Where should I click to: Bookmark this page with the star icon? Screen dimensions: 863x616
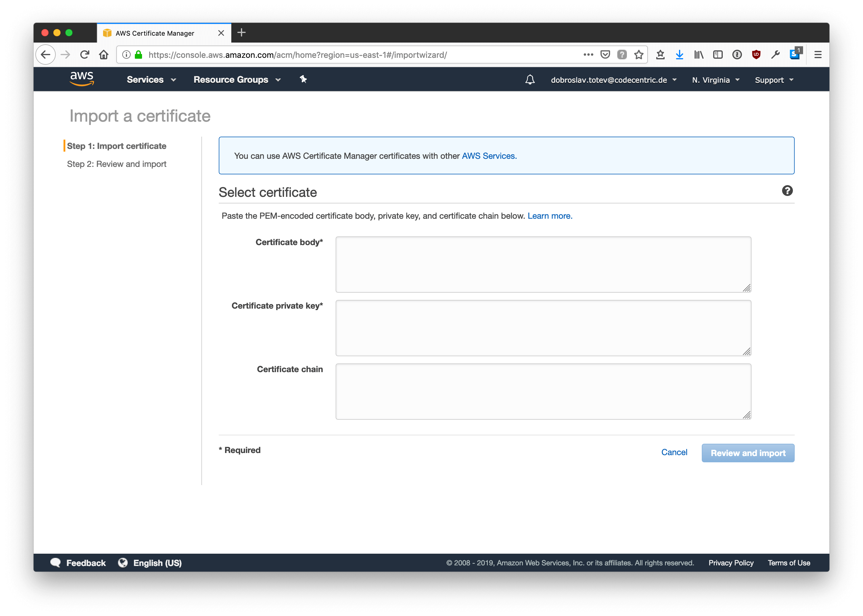[639, 55]
